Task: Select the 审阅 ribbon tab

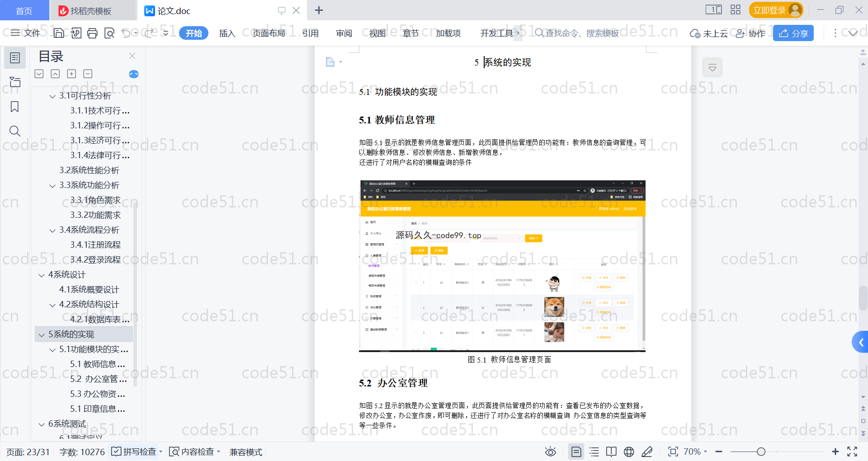Action: tap(344, 33)
